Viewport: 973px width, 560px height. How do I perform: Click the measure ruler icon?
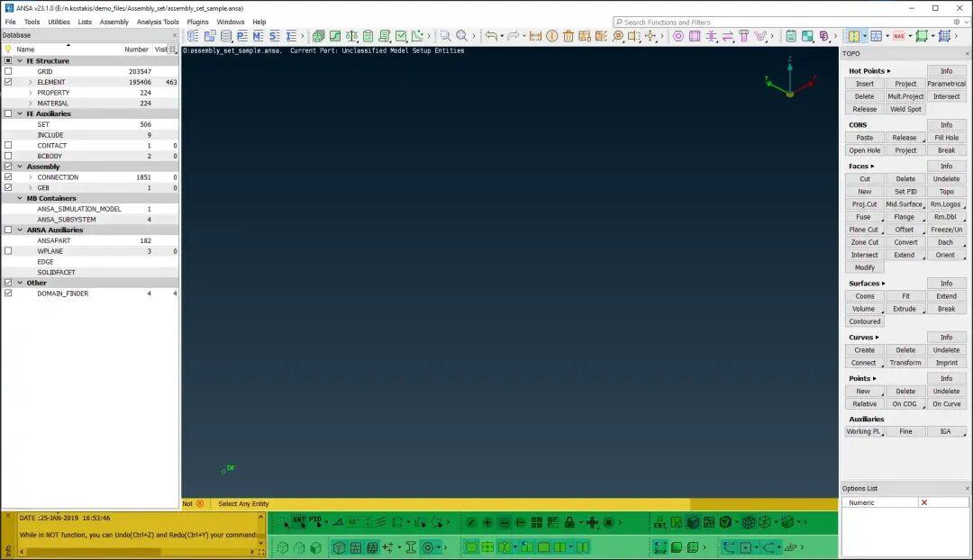535,36
